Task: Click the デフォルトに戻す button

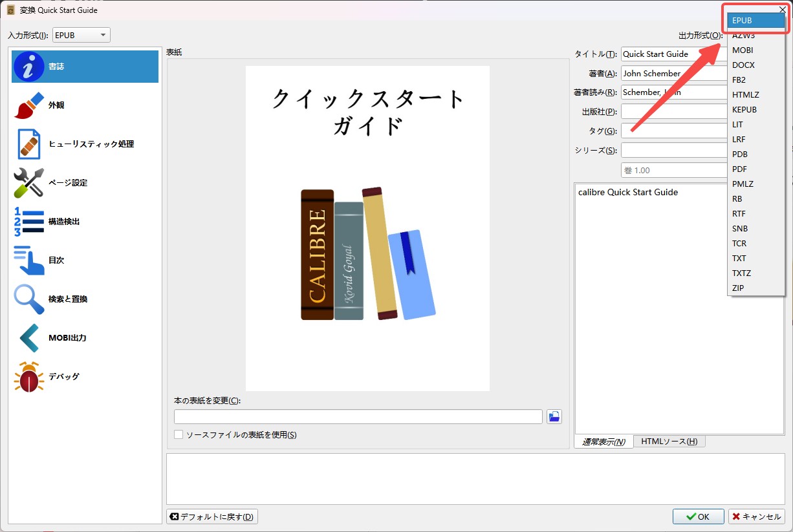Action: pos(212,516)
